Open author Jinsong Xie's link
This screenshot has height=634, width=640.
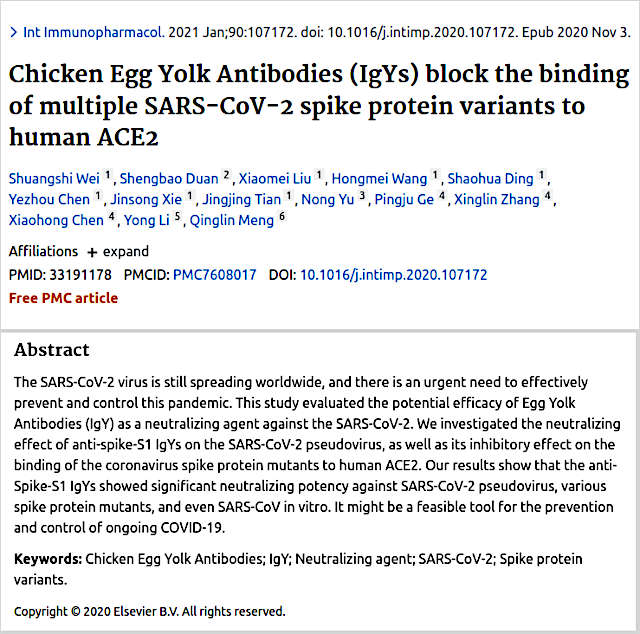146,200
